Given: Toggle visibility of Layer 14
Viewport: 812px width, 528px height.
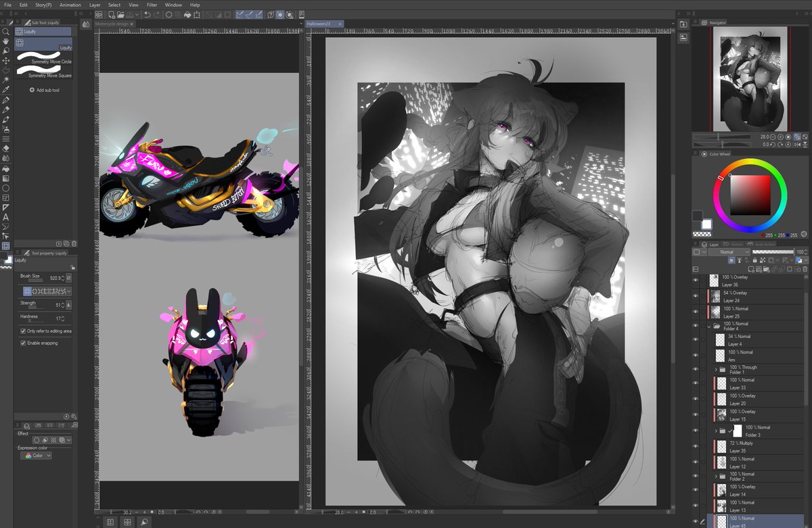Looking at the screenshot, I should pos(696,490).
